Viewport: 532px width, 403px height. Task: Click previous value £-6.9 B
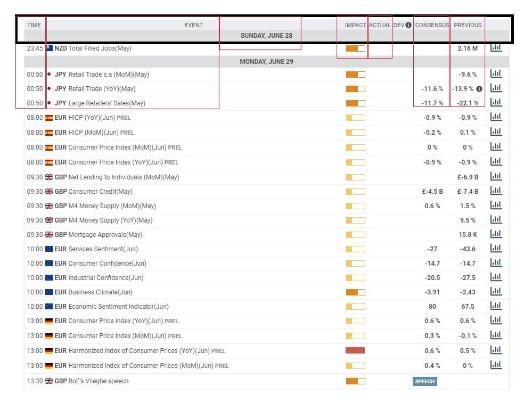click(x=468, y=177)
